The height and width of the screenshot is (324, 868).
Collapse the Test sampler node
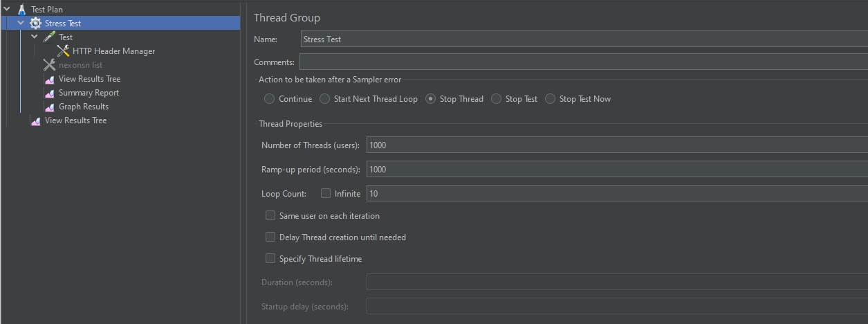pos(35,37)
